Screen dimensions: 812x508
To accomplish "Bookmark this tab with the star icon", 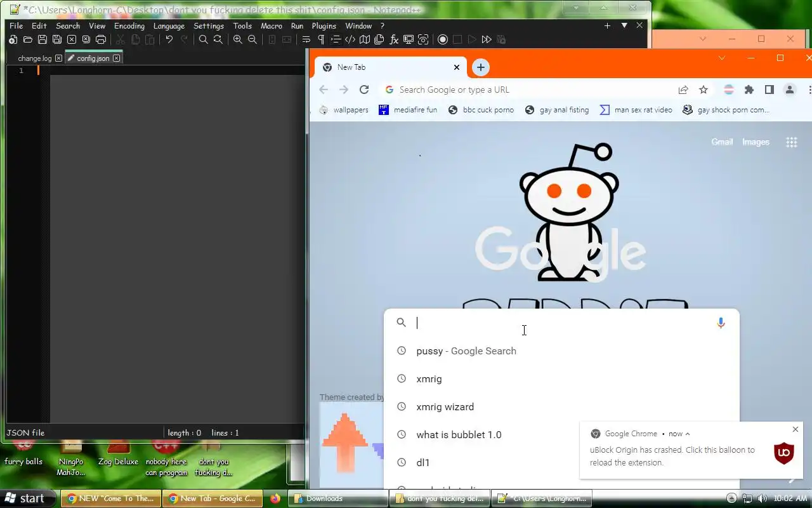I will (x=703, y=90).
